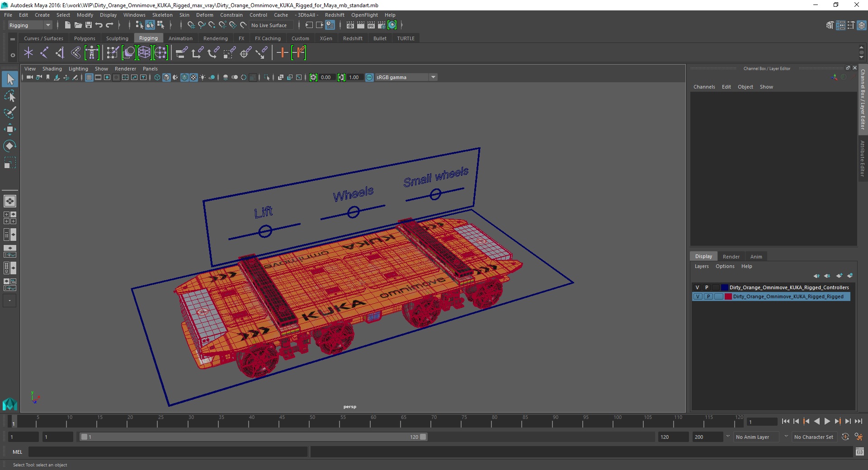Open the Renderer viewport menu

125,69
